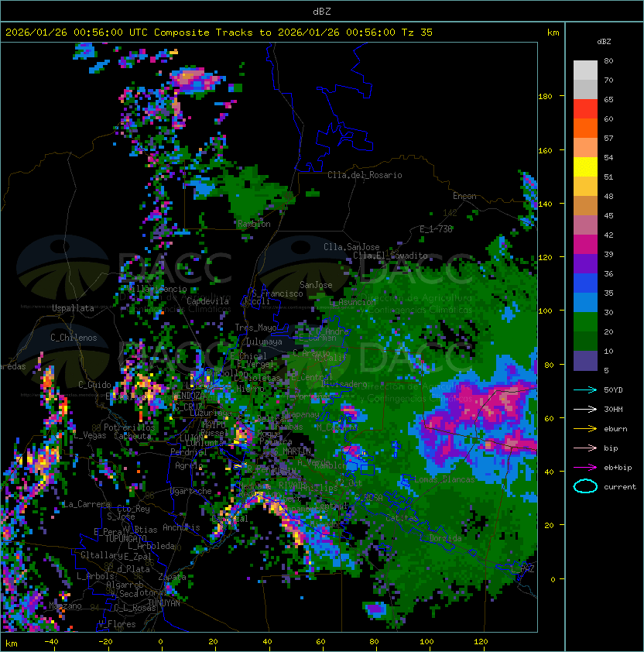Select the light gray 70-80 dBZ swatch
This screenshot has width=644, height=652.
pos(585,70)
